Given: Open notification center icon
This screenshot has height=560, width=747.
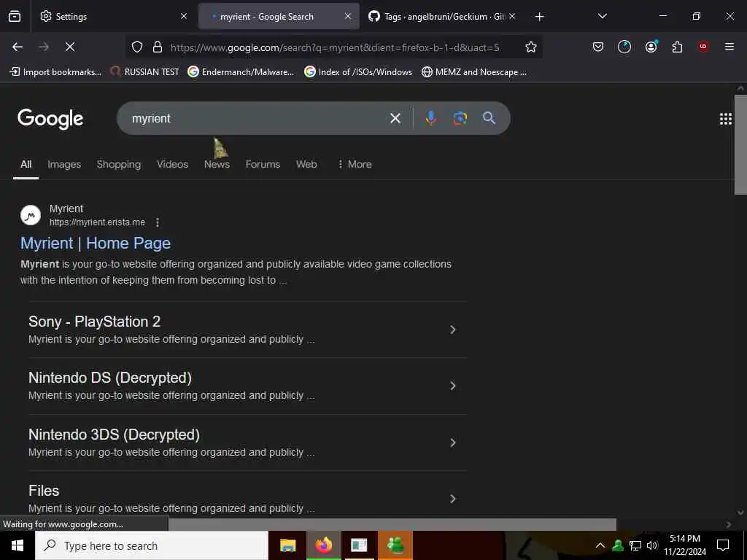Looking at the screenshot, I should tap(723, 545).
